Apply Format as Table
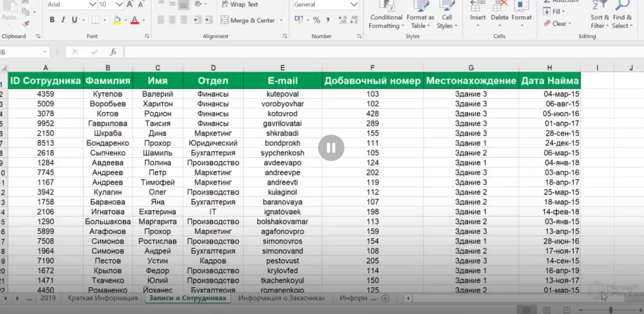 [420, 15]
